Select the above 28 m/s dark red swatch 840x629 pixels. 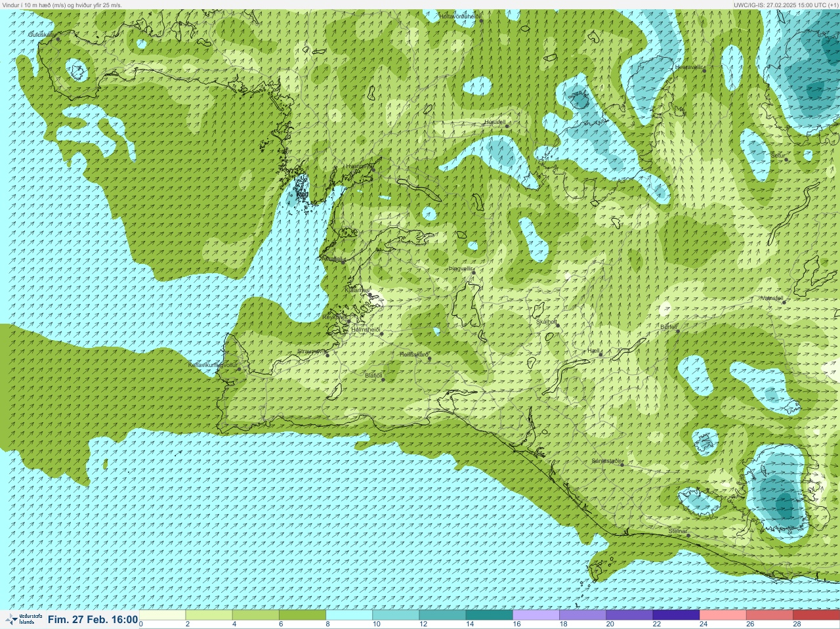(816, 615)
